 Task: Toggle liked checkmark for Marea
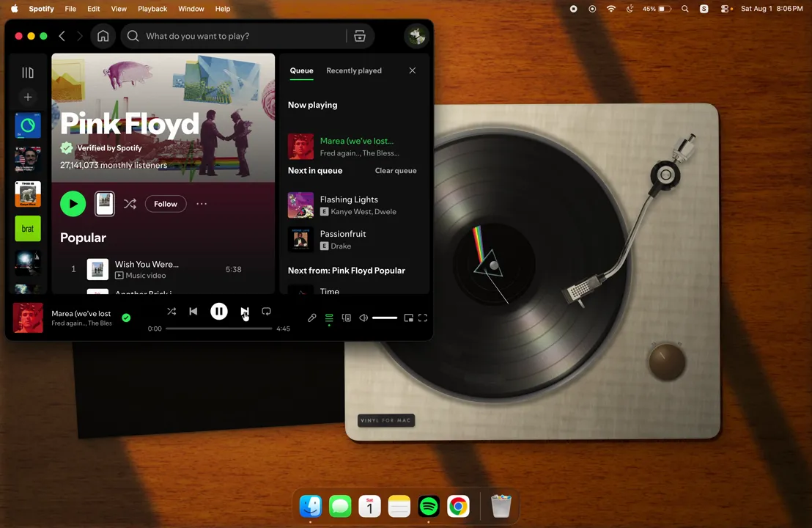coord(126,318)
